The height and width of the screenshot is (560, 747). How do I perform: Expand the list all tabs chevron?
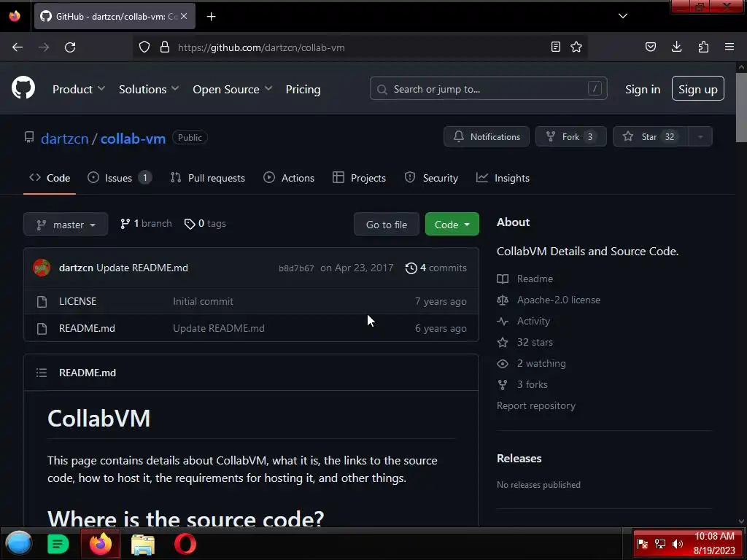[x=623, y=16]
